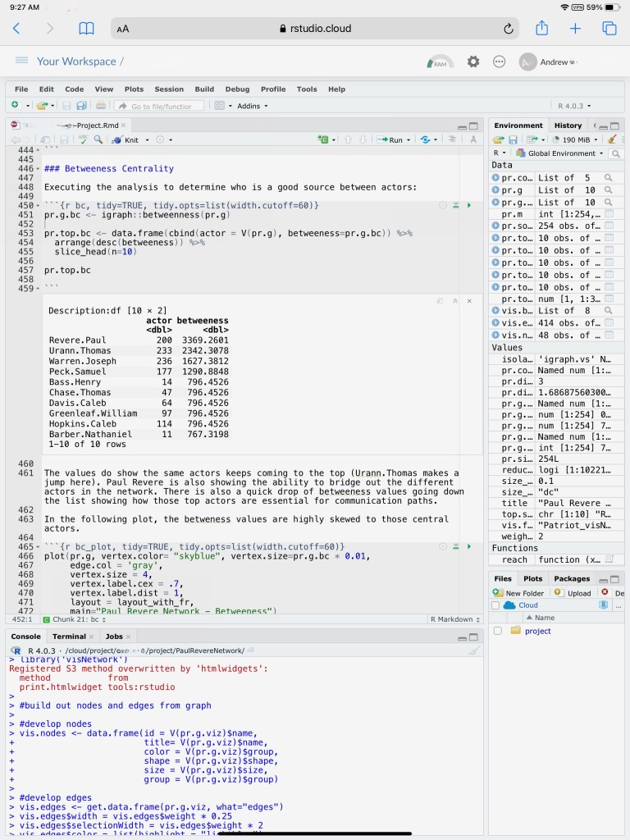The image size is (630, 840).
Task: Clear the console with the broom icon
Action: point(473,651)
